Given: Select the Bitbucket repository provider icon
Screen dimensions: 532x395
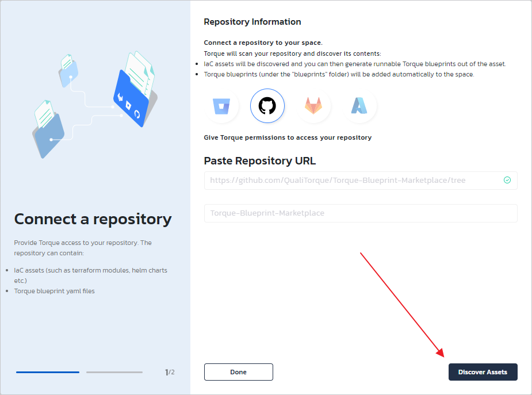Looking at the screenshot, I should pyautogui.click(x=221, y=106).
